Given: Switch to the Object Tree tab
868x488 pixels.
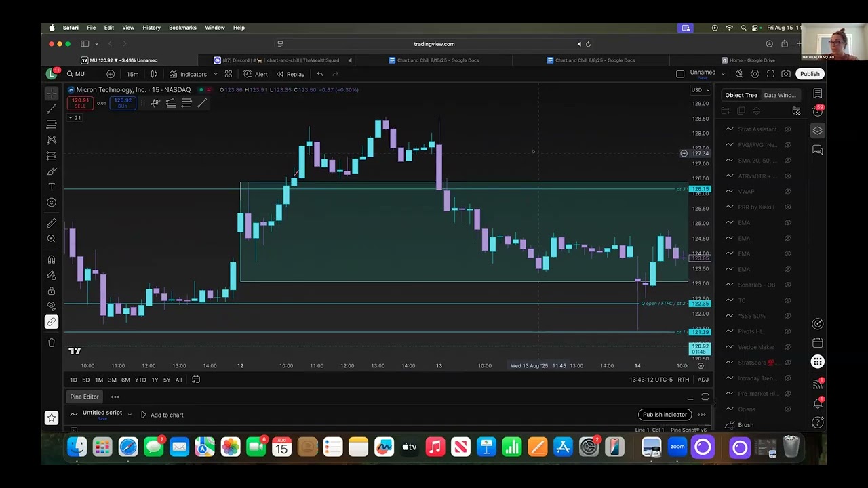Looking at the screenshot, I should [x=741, y=95].
